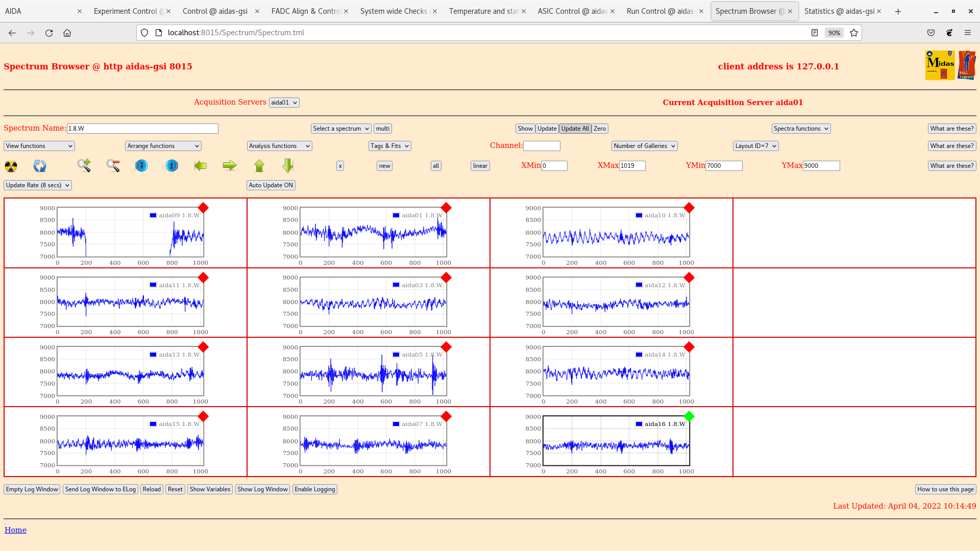Follow the Home link
This screenshot has width=980, height=551.
(x=15, y=530)
